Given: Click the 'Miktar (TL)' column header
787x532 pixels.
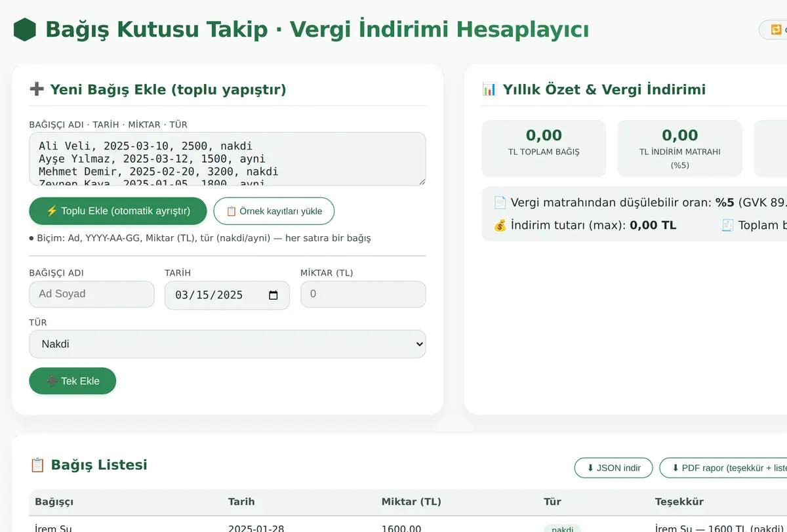Looking at the screenshot, I should coord(411,502).
